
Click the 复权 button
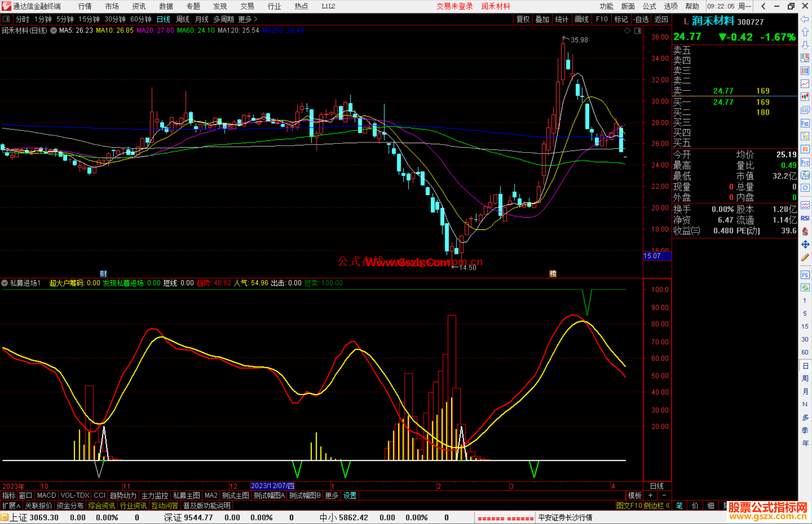(523, 19)
